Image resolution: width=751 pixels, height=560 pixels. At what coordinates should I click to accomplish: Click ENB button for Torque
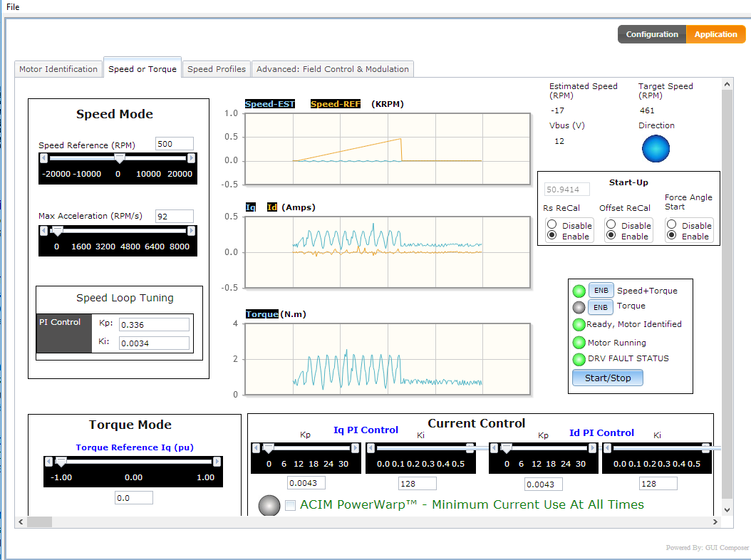[601, 307]
